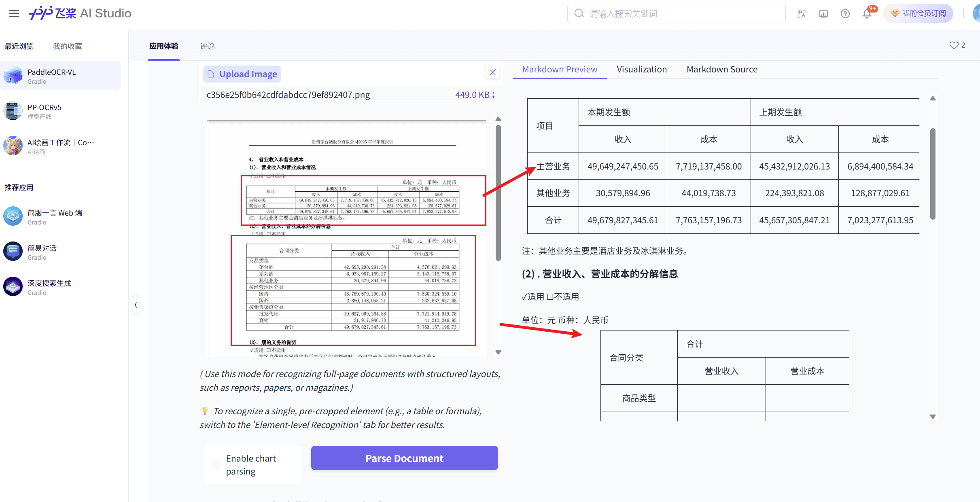The height and width of the screenshot is (502, 980).
Task: Open the 评论 comments tab
Action: point(207,46)
